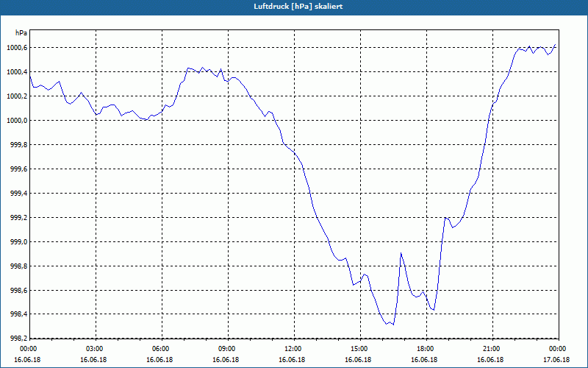
Task: Click the "06:00" time axis label
Action: [x=162, y=349]
